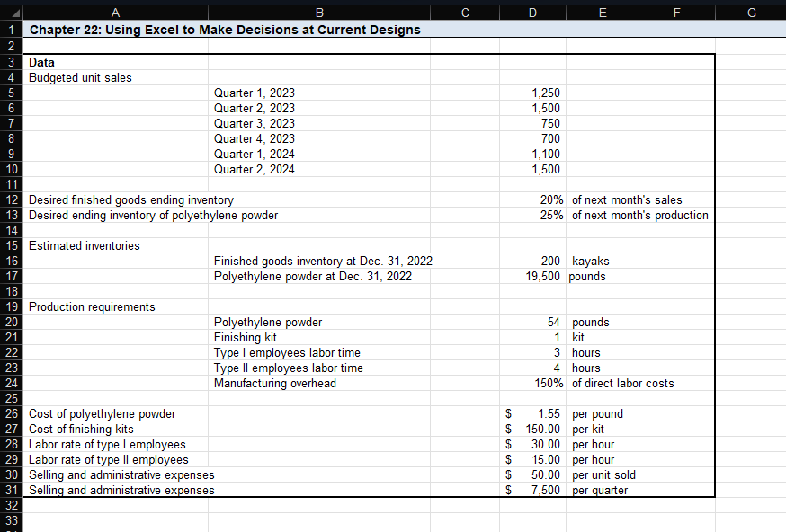Screen dimensions: 786x532
Task: Select "Finished goods inventory at Dec. 31, 2022"
Action: pyautogui.click(x=323, y=261)
